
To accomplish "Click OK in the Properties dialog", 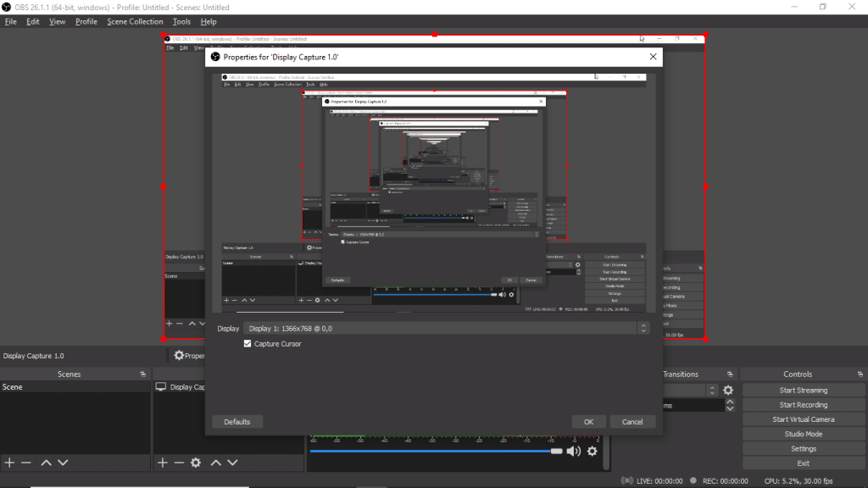I will tap(588, 422).
